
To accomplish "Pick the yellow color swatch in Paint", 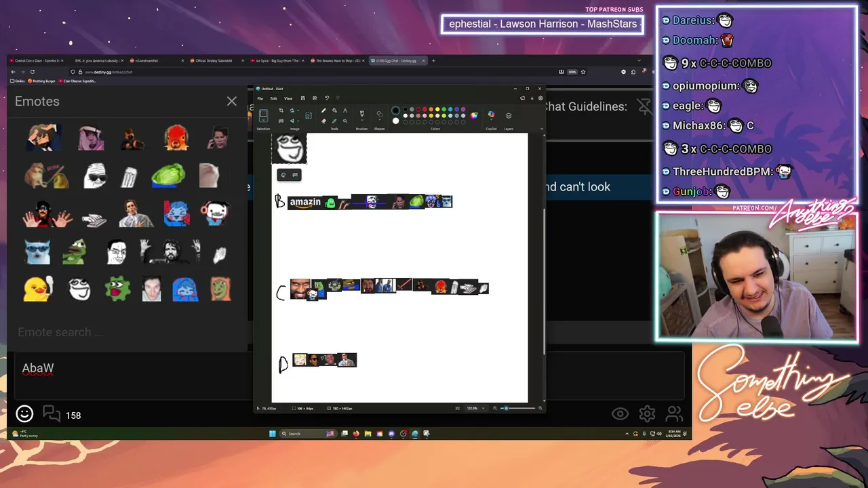I will coord(437,109).
